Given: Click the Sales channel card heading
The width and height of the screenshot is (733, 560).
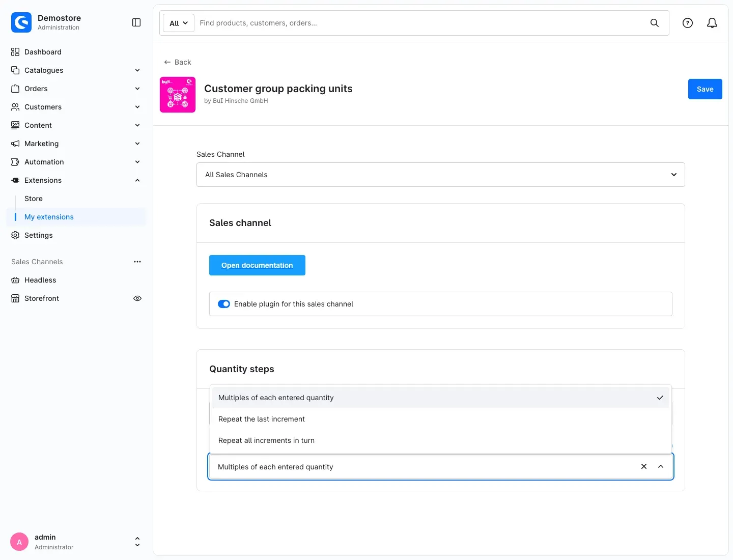Looking at the screenshot, I should 240,223.
